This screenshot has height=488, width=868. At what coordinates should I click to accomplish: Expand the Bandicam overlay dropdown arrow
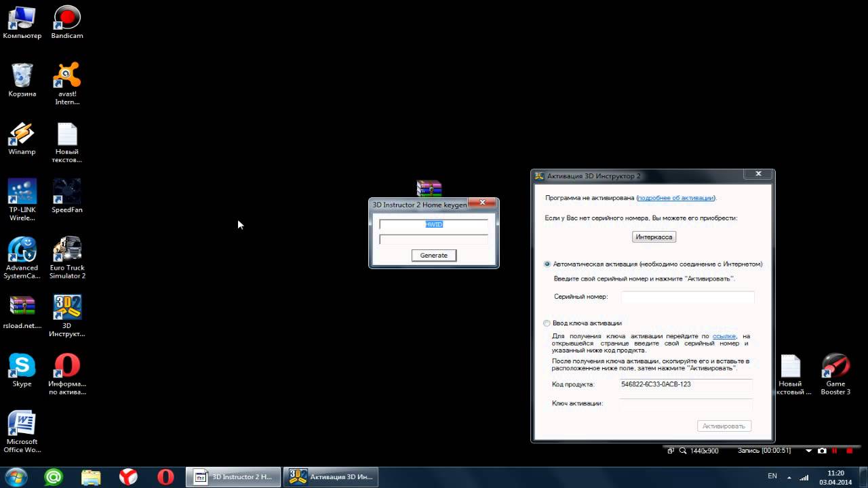tap(808, 451)
